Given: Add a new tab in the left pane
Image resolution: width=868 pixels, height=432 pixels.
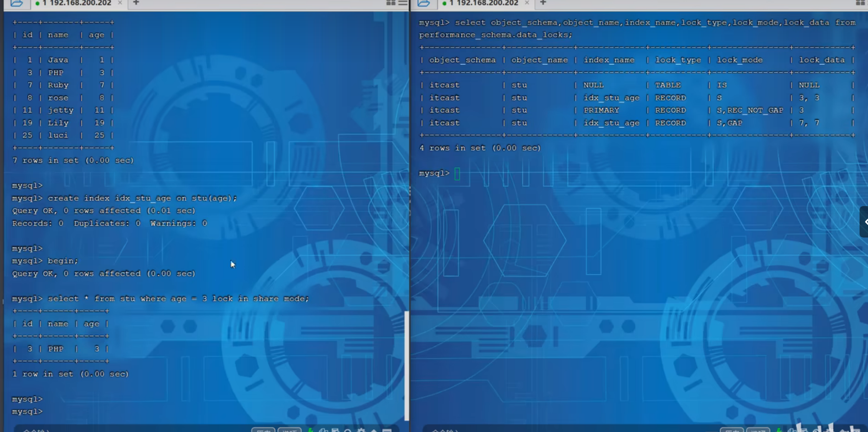Looking at the screenshot, I should [x=136, y=3].
